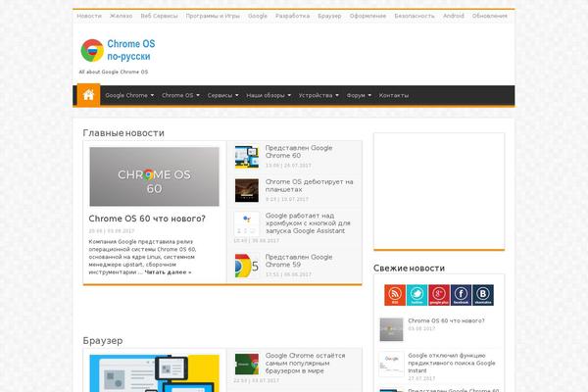This screenshot has height=392, width=588.
Task: Open the Главные новости section heading
Action: coord(123,133)
